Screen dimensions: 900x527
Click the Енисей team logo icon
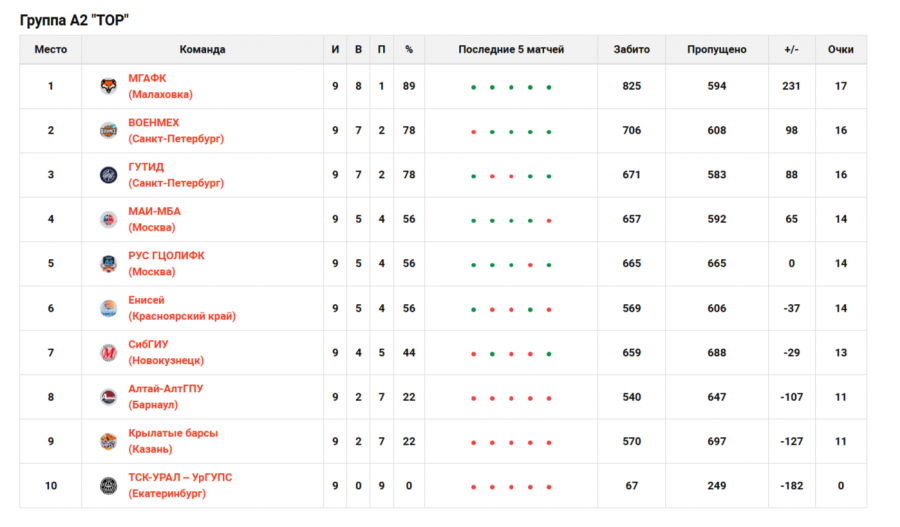(x=108, y=308)
